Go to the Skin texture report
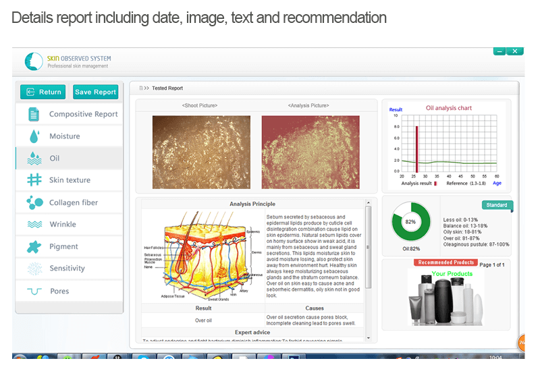The image size is (540, 392). coord(70,180)
